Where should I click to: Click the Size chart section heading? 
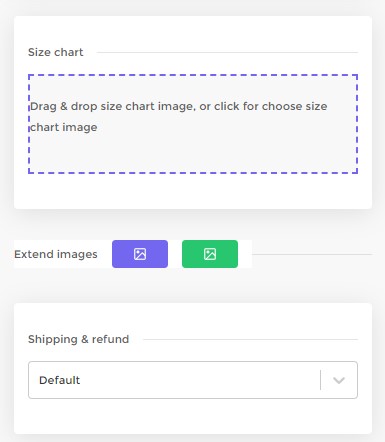click(56, 52)
